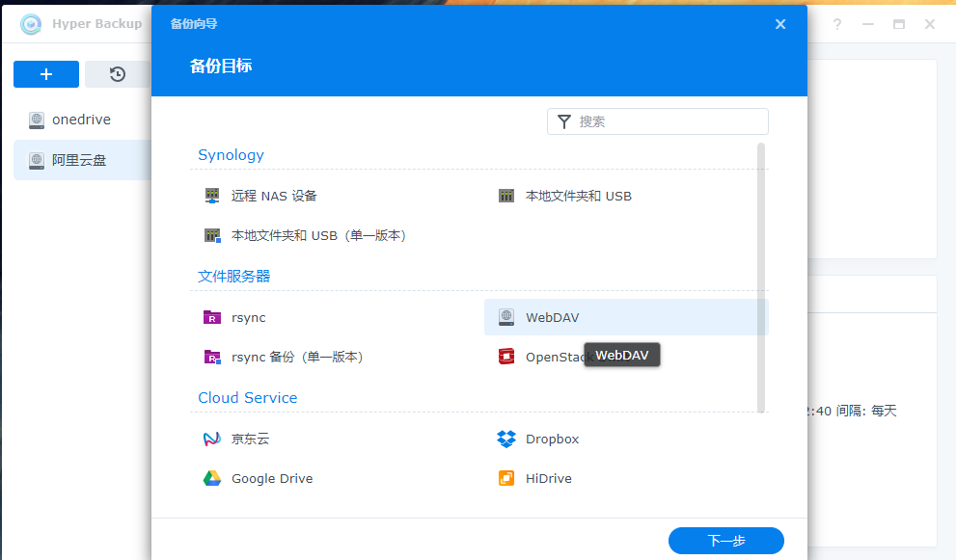The height and width of the screenshot is (560, 956).
Task: Choose Google Drive label as destination
Action: (x=272, y=479)
